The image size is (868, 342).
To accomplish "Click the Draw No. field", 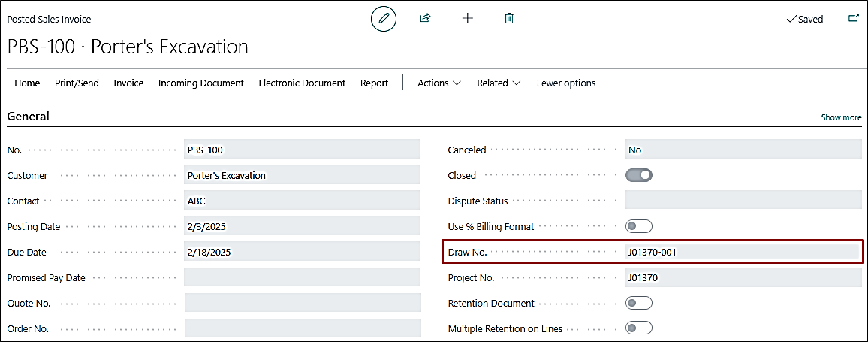I will click(x=742, y=252).
